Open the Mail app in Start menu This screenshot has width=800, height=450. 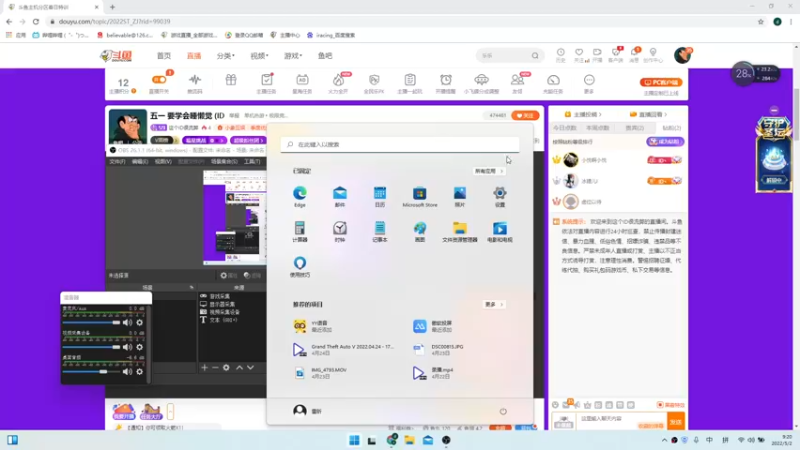click(x=340, y=196)
